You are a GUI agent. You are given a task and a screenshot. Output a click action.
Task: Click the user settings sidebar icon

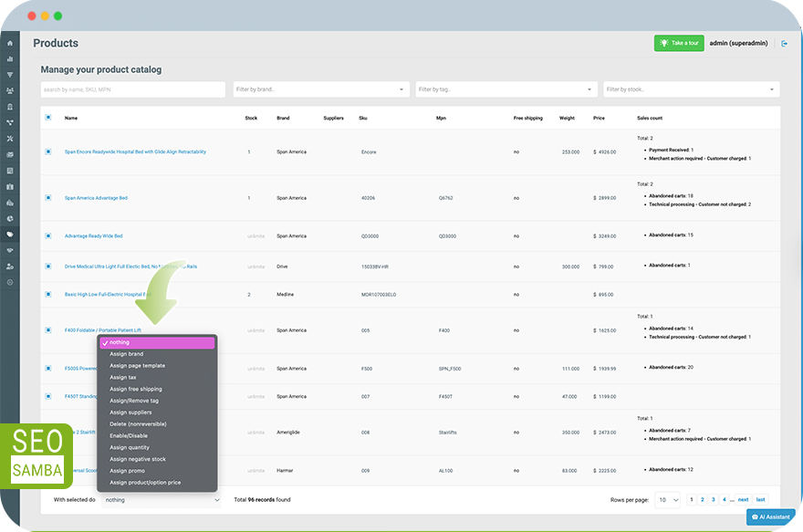[x=10, y=266]
